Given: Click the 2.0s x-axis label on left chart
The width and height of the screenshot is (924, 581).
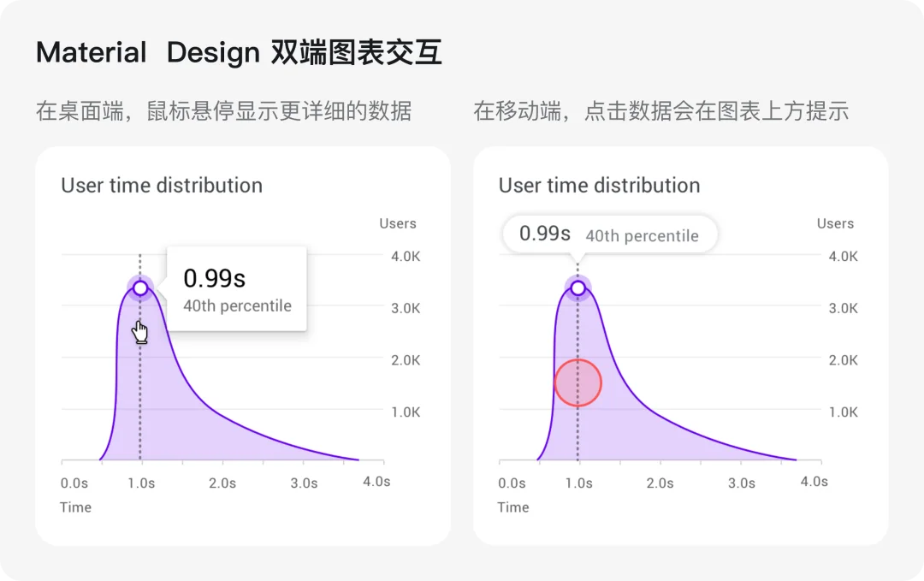Looking at the screenshot, I should coord(222,483).
